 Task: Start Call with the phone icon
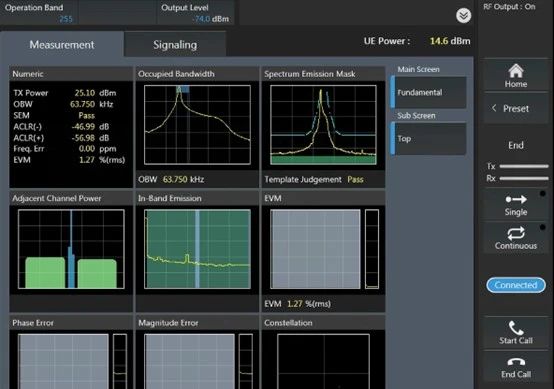[x=515, y=332]
